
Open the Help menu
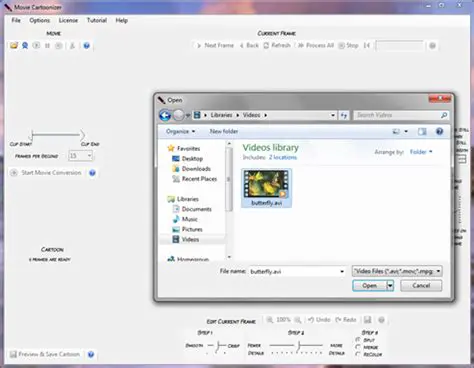(x=122, y=20)
